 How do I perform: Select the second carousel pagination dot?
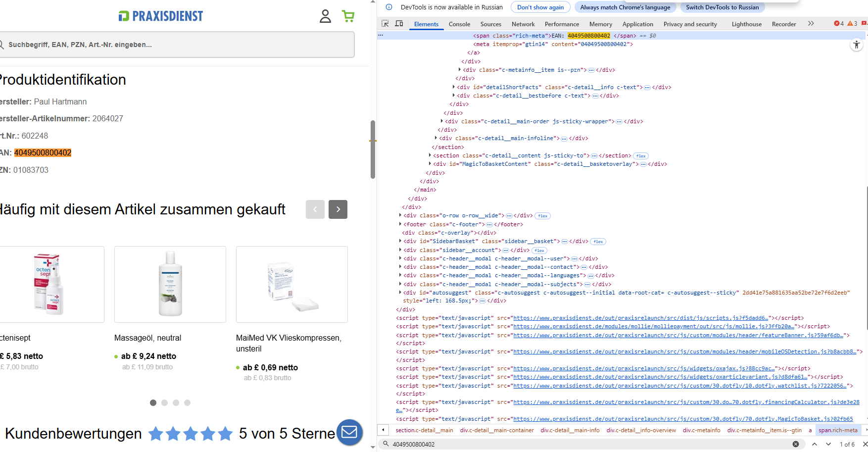(164, 403)
